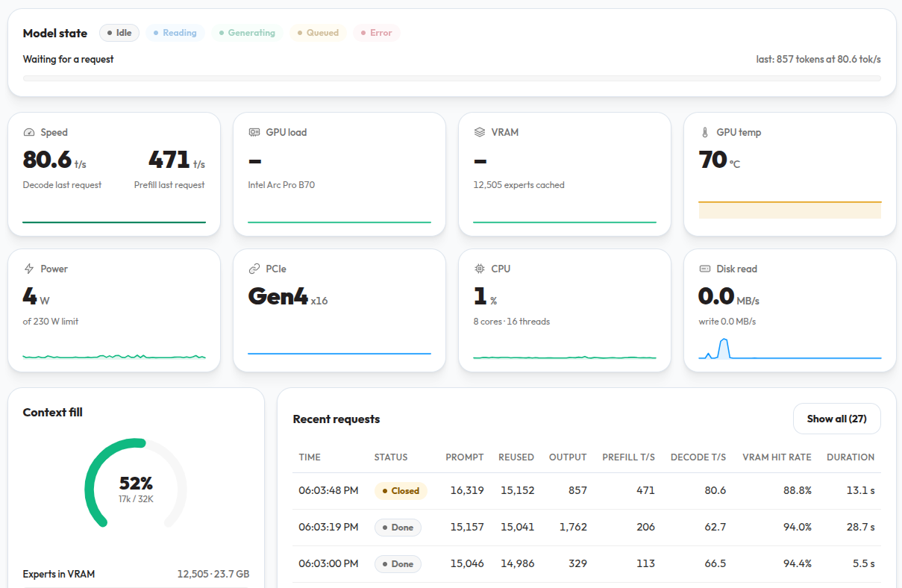Click the PCIe link icon
902x588 pixels.
pyautogui.click(x=254, y=269)
